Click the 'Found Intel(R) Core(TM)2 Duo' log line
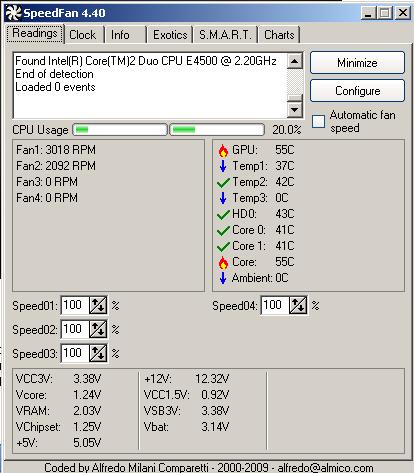 coord(146,61)
